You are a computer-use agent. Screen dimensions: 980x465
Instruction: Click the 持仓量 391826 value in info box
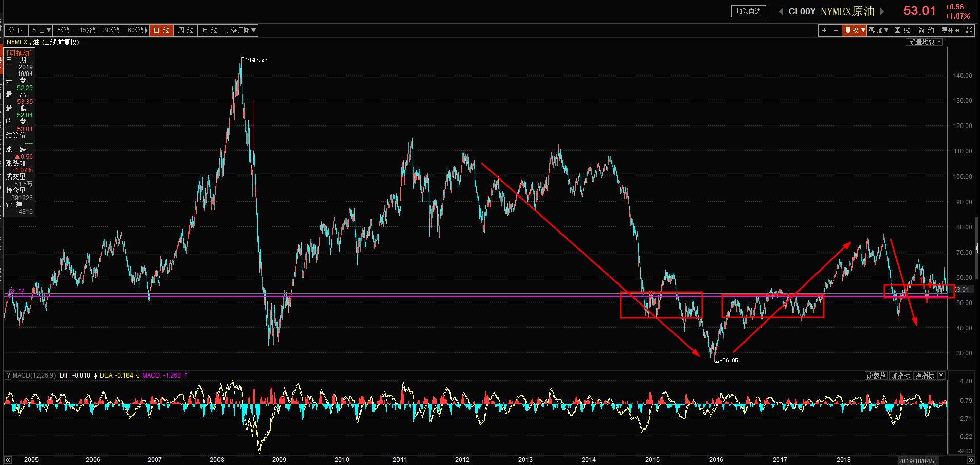pos(22,198)
